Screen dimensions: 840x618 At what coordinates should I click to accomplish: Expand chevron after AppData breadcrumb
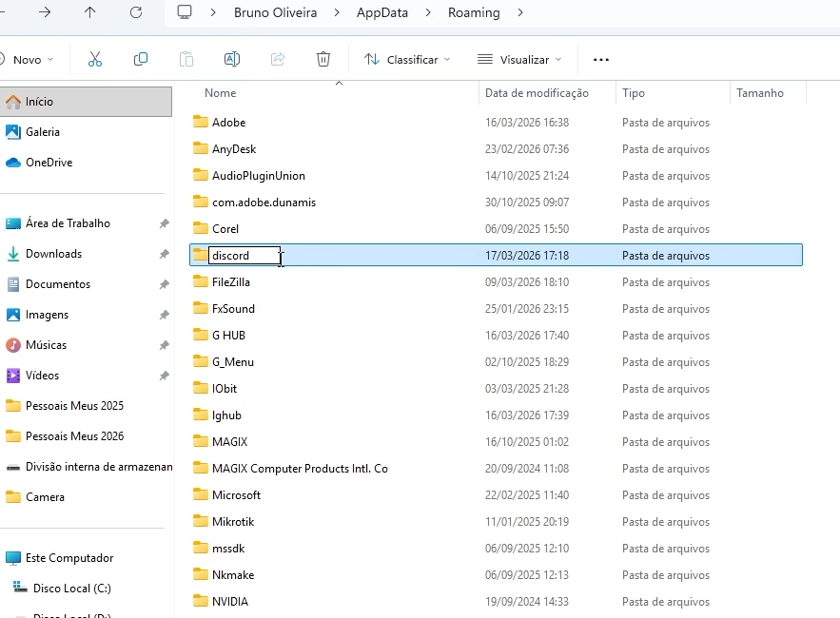pyautogui.click(x=428, y=12)
